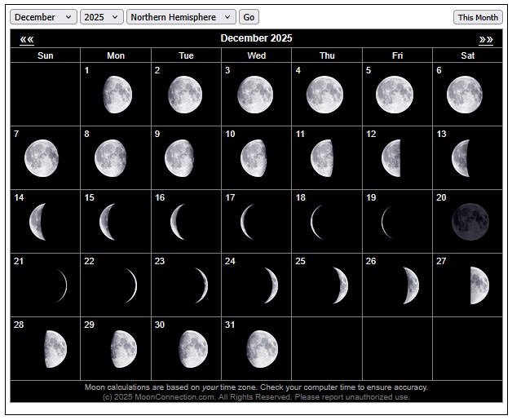Click the Wed column header

[x=256, y=55]
